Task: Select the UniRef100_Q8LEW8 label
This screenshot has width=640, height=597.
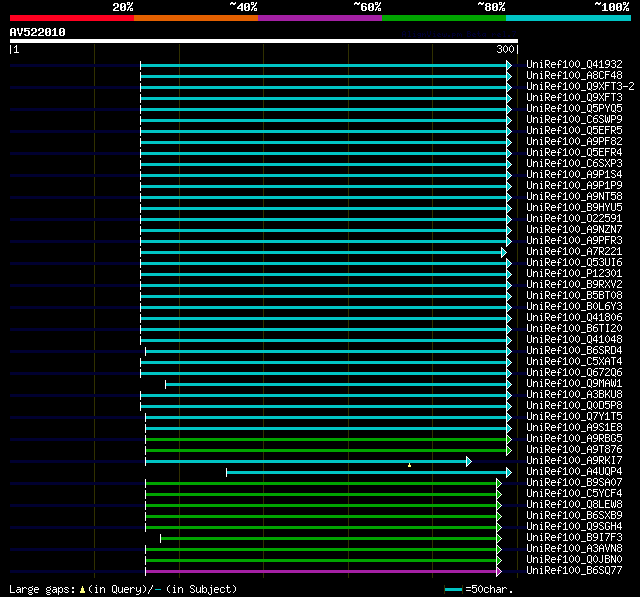Action: 574,505
